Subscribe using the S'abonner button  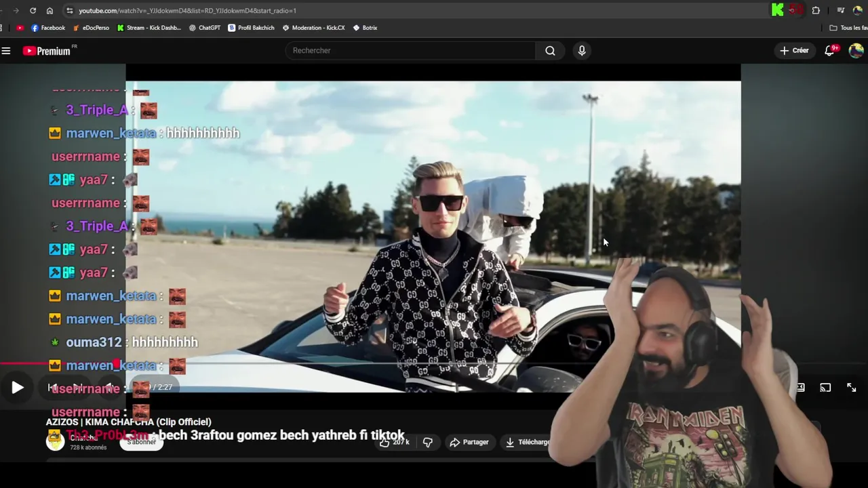[142, 442]
